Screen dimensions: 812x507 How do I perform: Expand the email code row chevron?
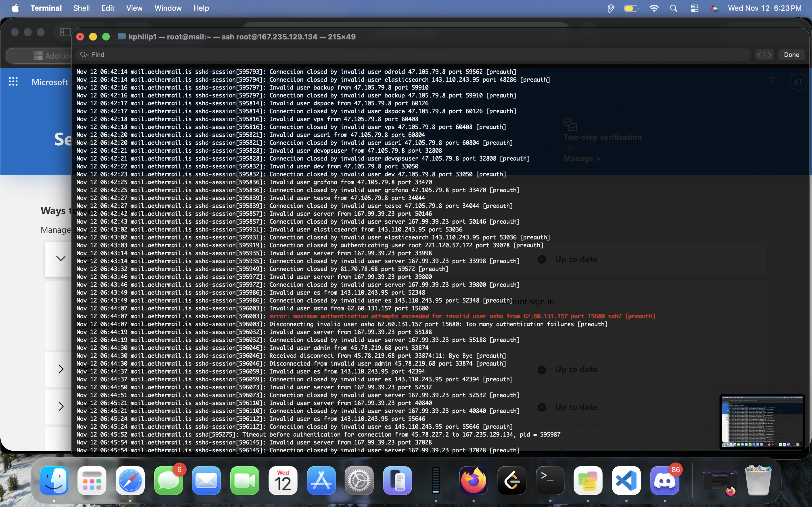(x=61, y=369)
